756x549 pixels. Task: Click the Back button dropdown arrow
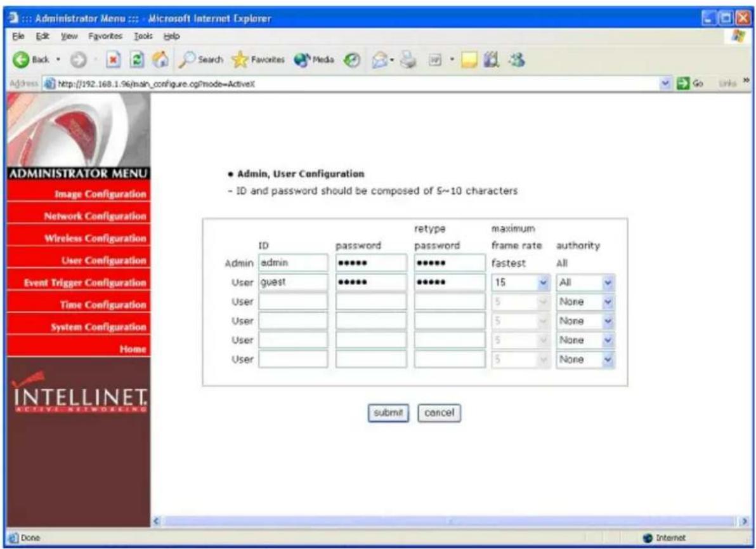tap(58, 60)
